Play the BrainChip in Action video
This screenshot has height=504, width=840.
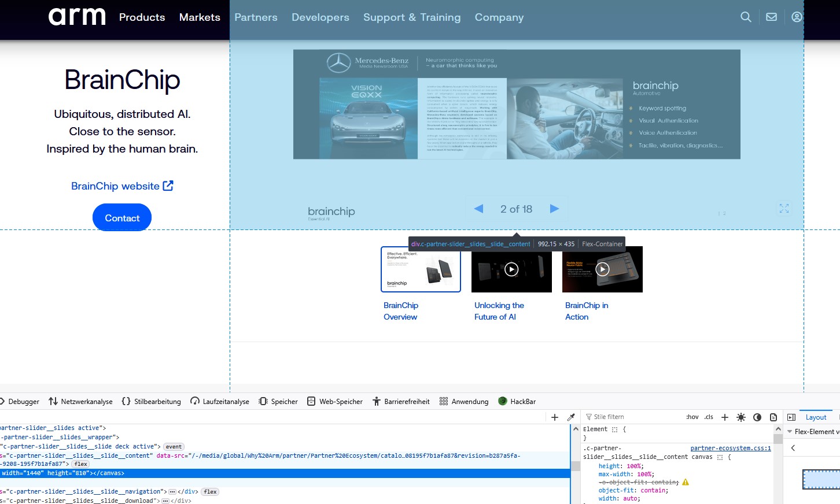click(602, 269)
